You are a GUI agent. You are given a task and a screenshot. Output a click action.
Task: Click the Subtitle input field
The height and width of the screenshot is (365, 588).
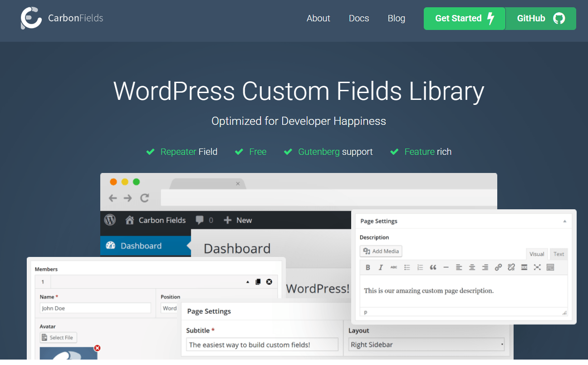[262, 345]
